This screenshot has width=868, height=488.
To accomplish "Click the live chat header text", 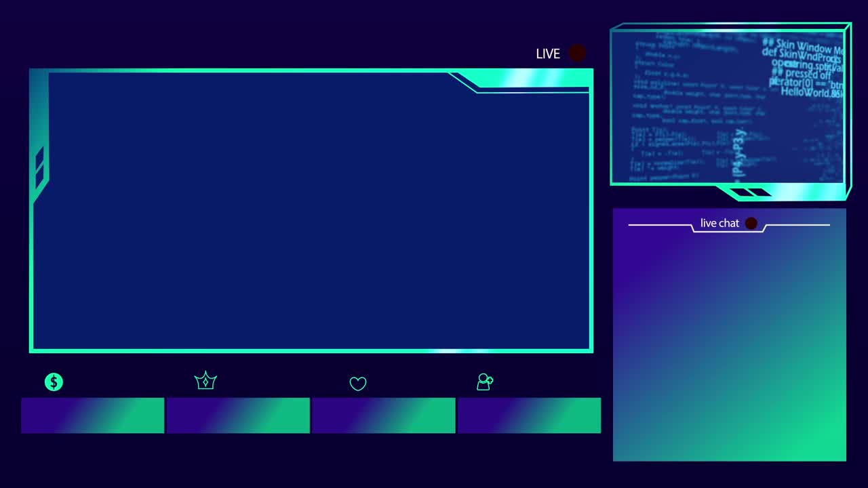I will click(719, 223).
